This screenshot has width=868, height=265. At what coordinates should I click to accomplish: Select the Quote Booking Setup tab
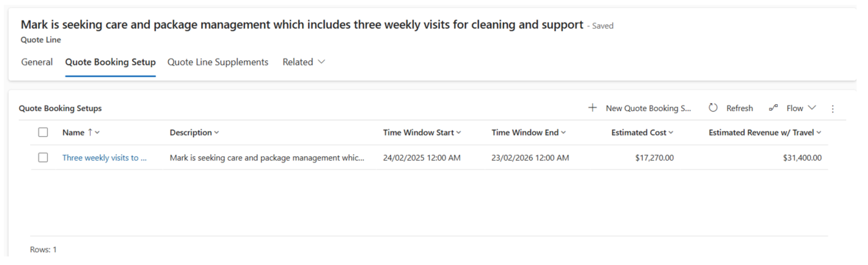[x=110, y=62]
